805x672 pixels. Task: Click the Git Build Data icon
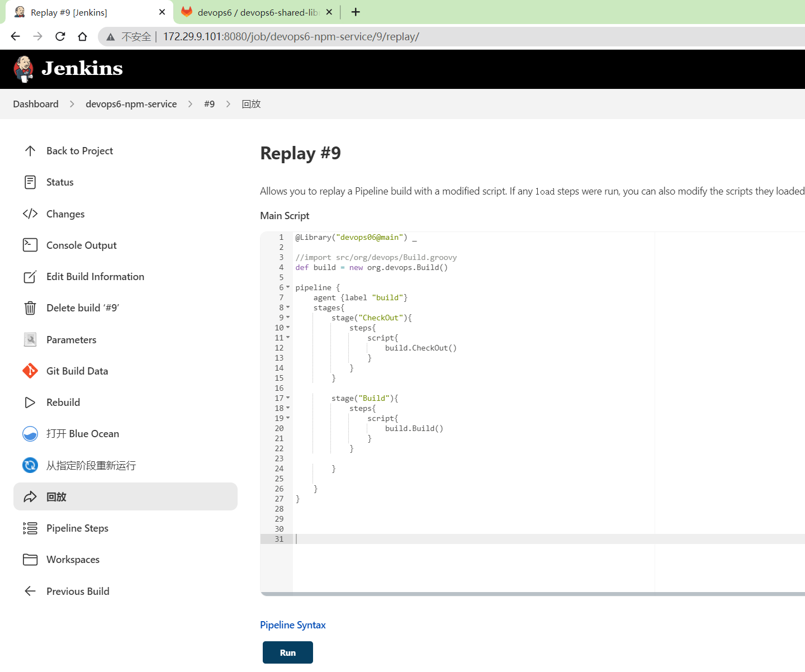click(30, 371)
